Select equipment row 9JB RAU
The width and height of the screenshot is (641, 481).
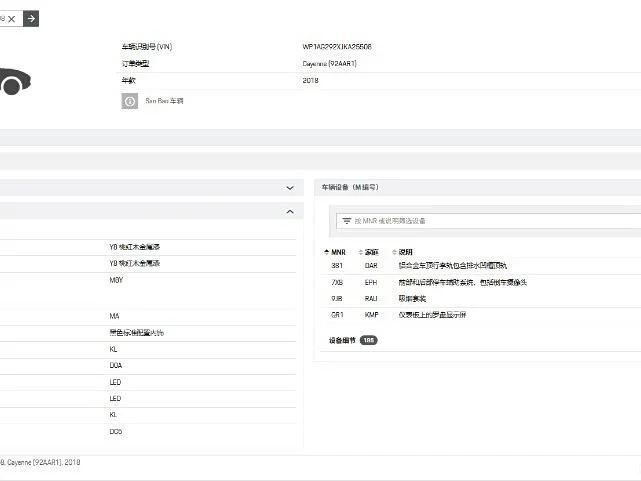click(x=482, y=299)
